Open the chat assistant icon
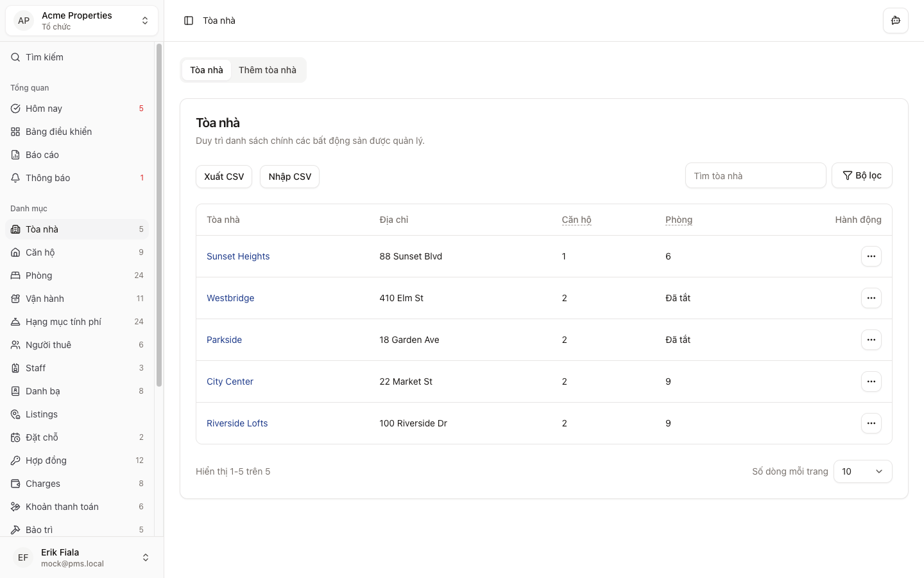The width and height of the screenshot is (924, 578). tap(895, 21)
